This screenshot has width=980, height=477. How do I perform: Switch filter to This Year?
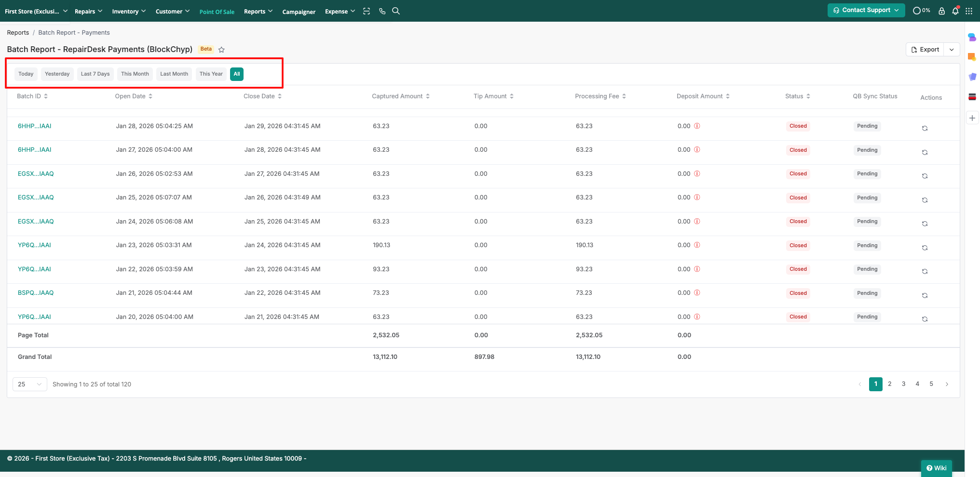[211, 74]
